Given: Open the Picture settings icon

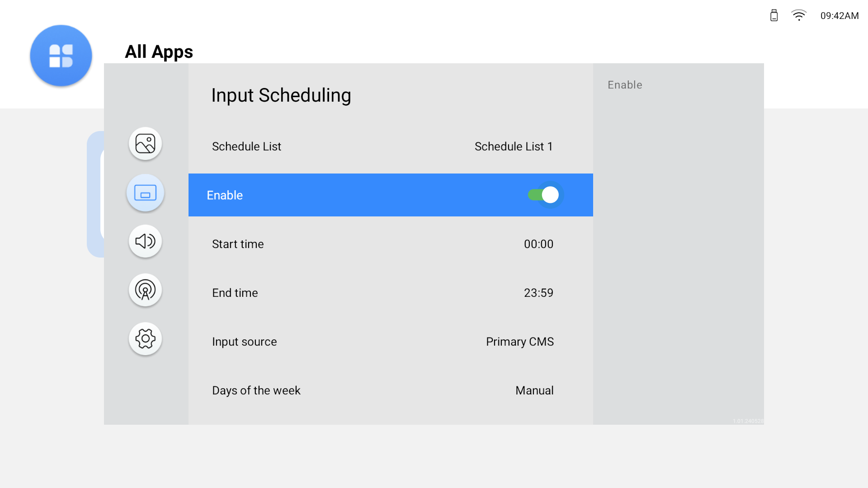Looking at the screenshot, I should (x=145, y=144).
